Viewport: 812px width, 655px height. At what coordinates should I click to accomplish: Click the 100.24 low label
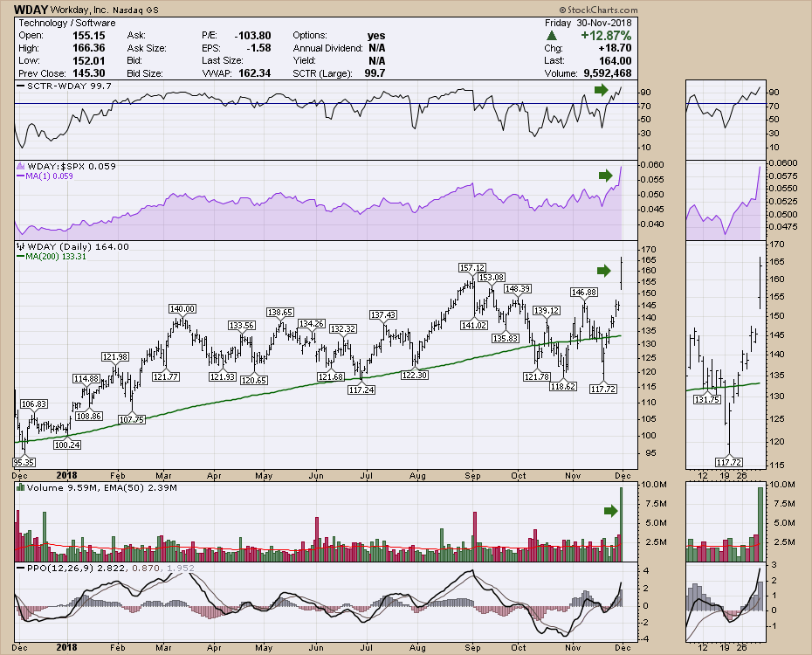click(67, 445)
